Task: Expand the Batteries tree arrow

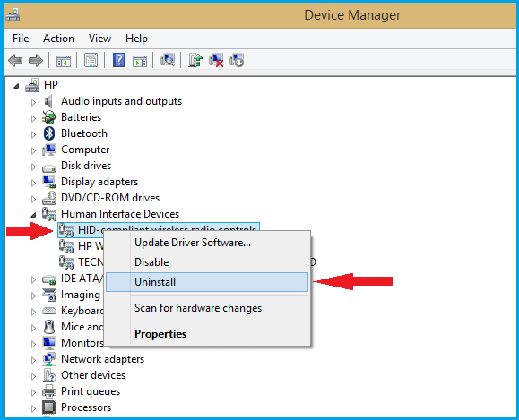Action: (33, 118)
